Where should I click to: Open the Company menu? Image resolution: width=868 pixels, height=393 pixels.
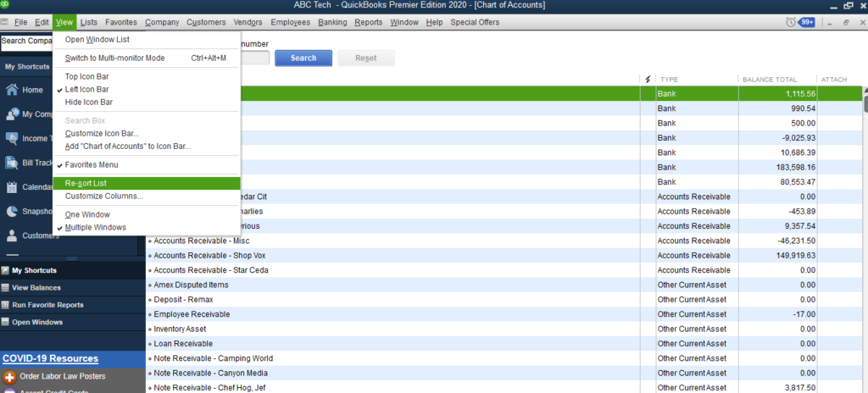click(162, 22)
